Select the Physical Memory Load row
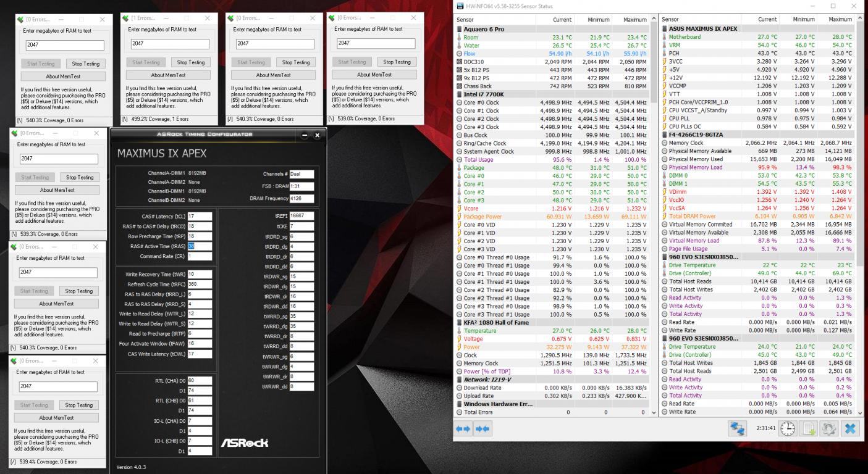 tap(757, 167)
